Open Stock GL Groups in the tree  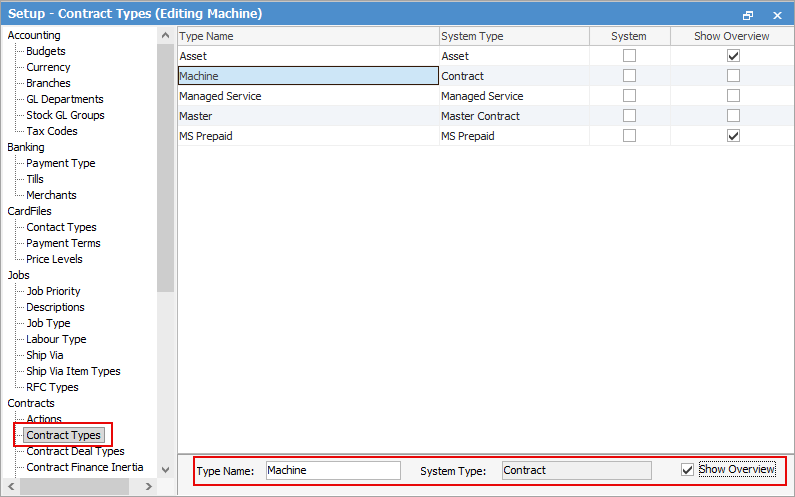[x=65, y=115]
